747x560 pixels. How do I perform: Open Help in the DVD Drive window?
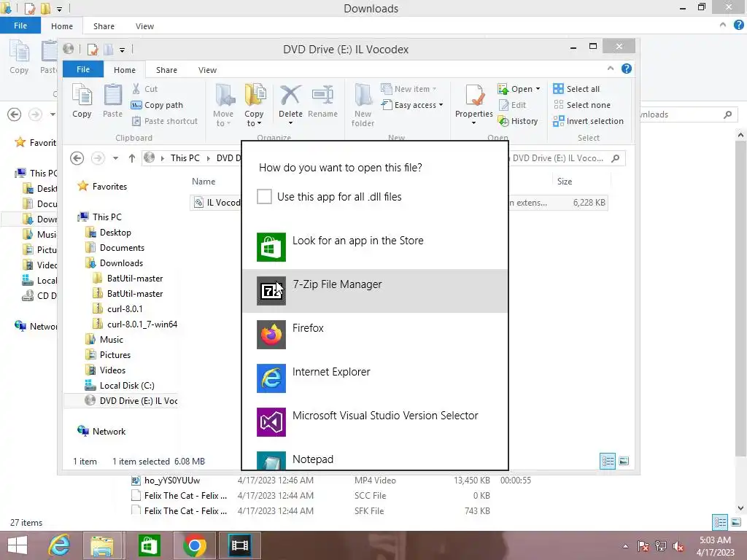pos(627,69)
